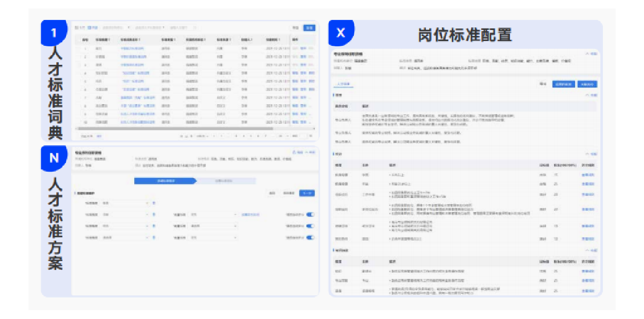Click the card view icon above the table
Screen dimensions: 644x319
coord(77,27)
